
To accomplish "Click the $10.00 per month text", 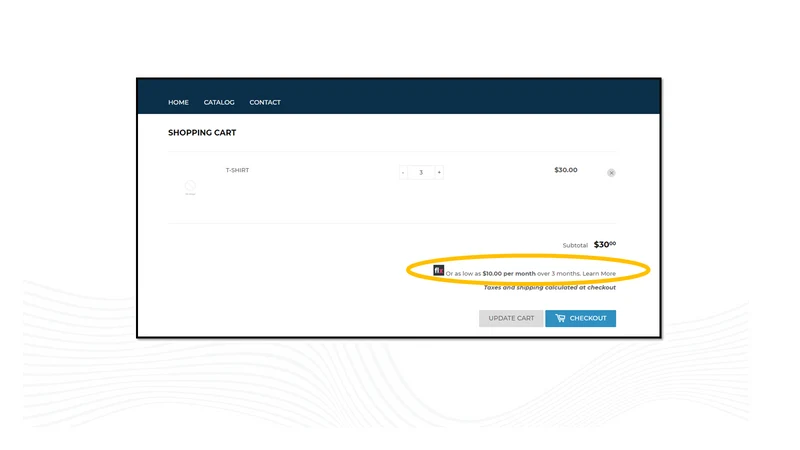I will [509, 274].
